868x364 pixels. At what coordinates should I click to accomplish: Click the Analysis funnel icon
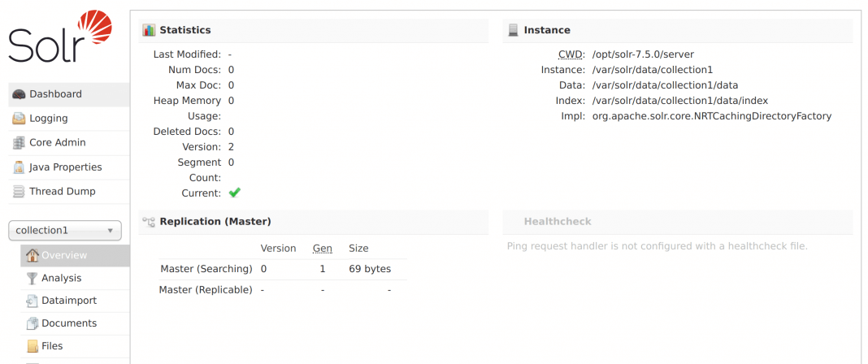[x=33, y=278]
